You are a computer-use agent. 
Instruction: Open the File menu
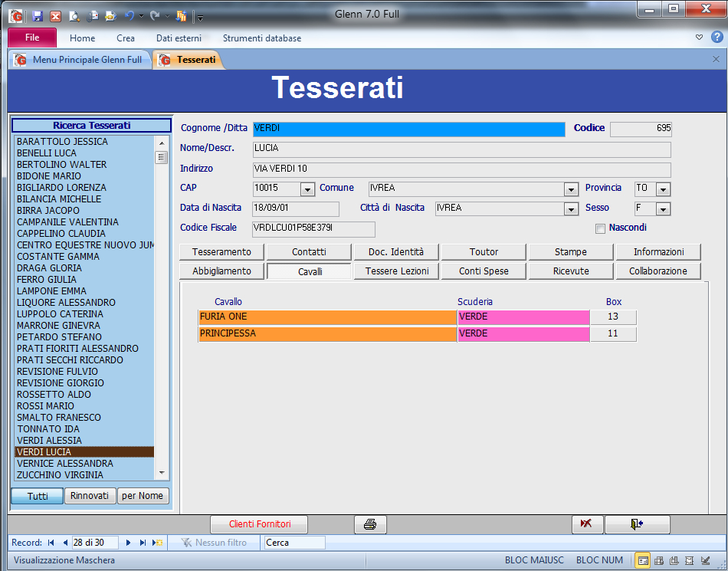click(32, 38)
